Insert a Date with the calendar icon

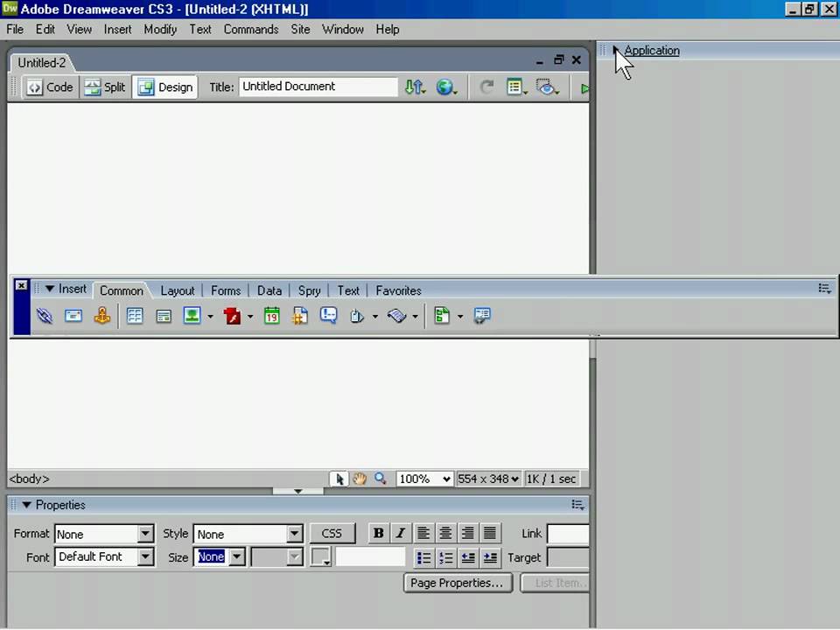(x=271, y=316)
